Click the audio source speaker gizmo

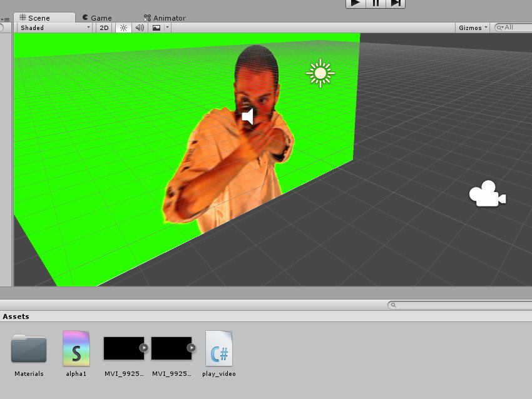(x=248, y=116)
